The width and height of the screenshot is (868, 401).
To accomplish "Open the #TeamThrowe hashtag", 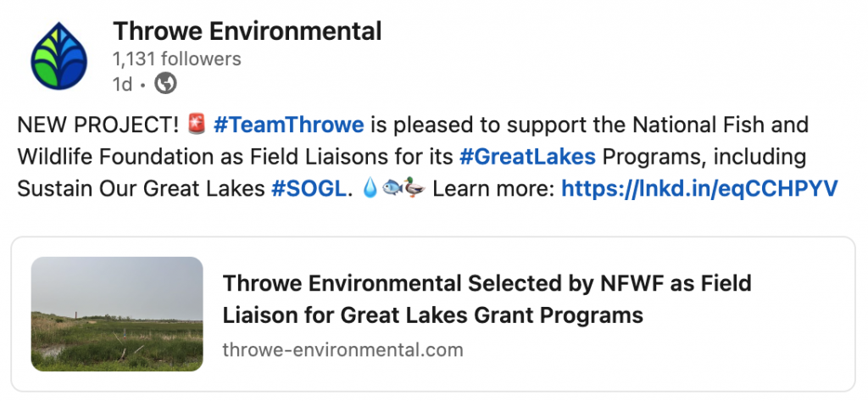I will coord(288,125).
